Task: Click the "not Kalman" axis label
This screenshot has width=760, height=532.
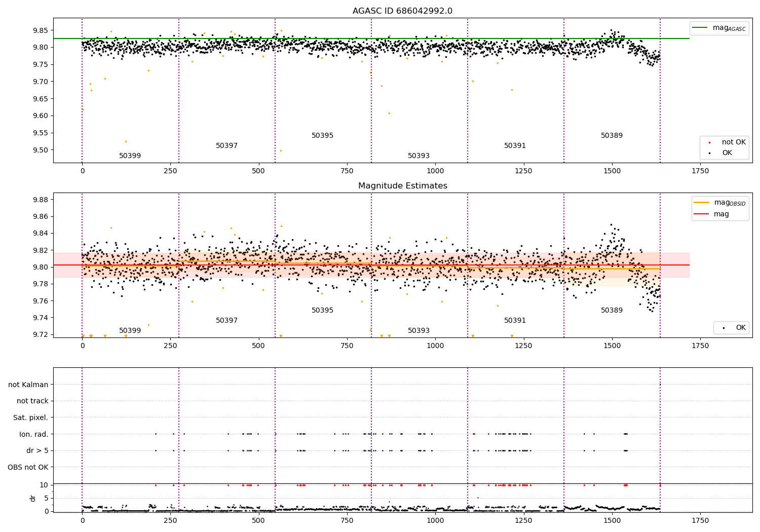Action: point(28,385)
